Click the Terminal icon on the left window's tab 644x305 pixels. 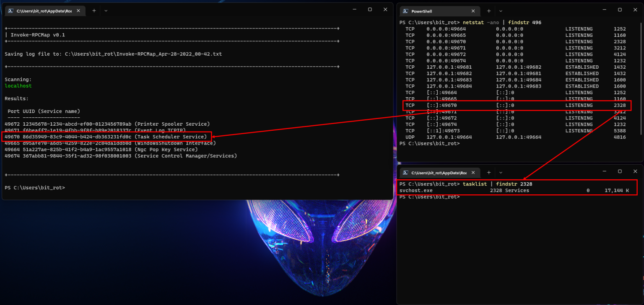pos(10,10)
